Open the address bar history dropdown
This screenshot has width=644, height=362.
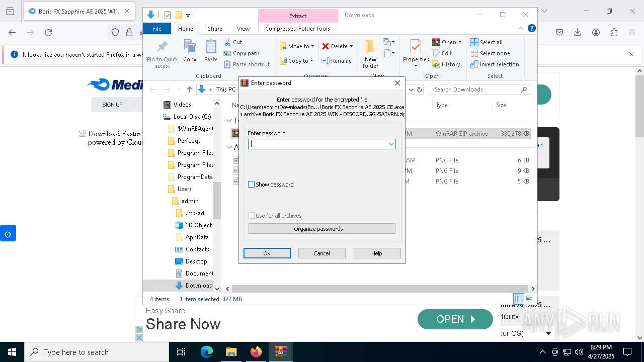411,89
